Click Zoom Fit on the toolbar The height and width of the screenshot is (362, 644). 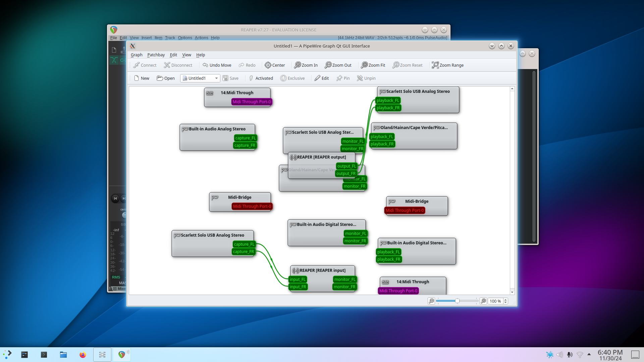373,65
